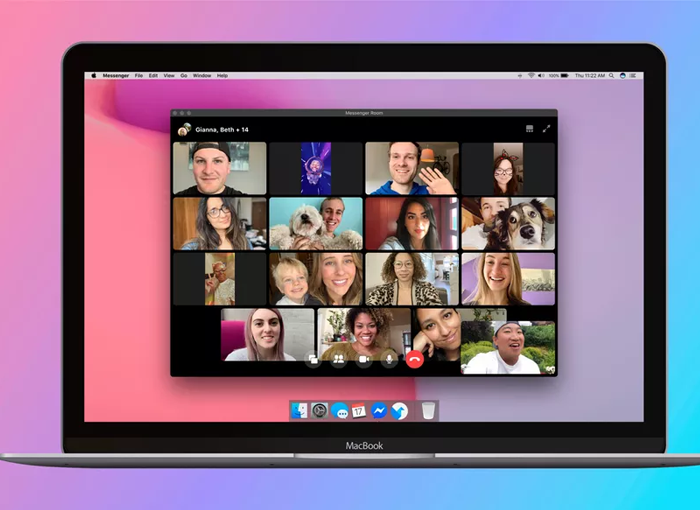Select the video tile of man waving

411,168
